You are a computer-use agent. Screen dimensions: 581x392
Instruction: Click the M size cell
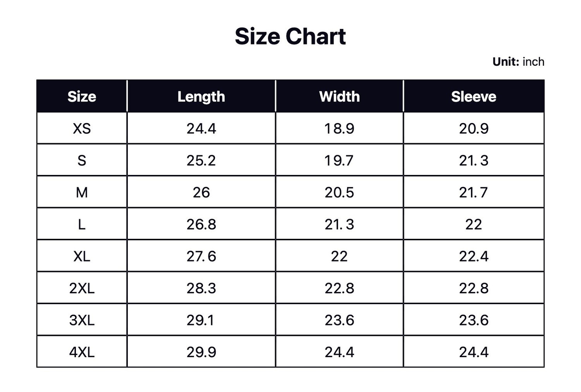coord(82,192)
